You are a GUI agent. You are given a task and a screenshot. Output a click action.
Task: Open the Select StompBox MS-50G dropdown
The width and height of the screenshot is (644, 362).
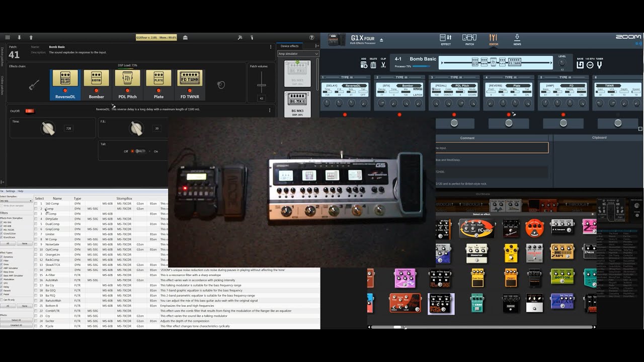coord(16,201)
